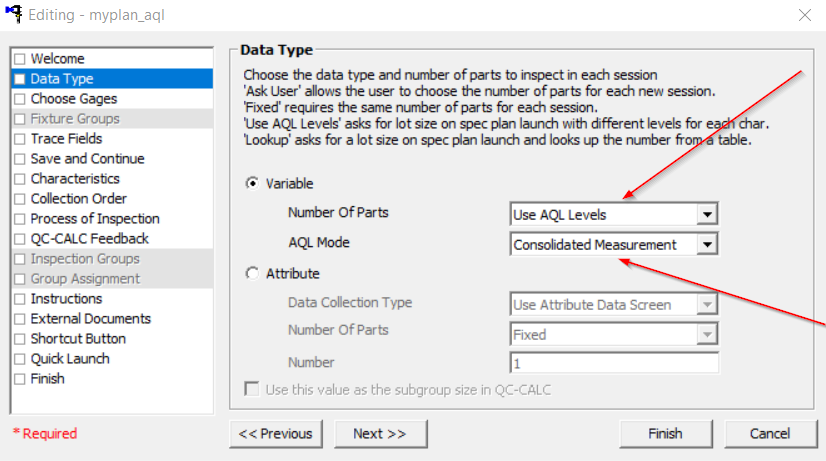This screenshot has height=461, width=826.
Task: Jump to Process of Inspection step
Action: (95, 219)
